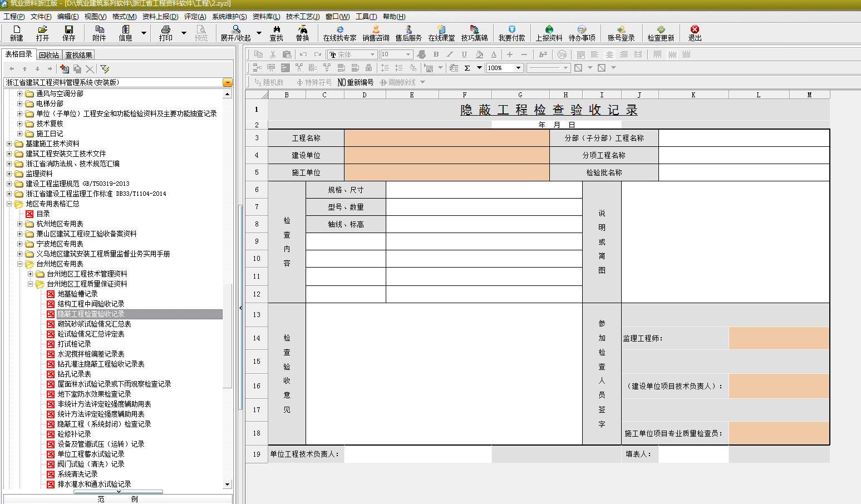The image size is (861, 504).
Task: Open 打试桩记录 in the tree
Action: click(x=74, y=344)
